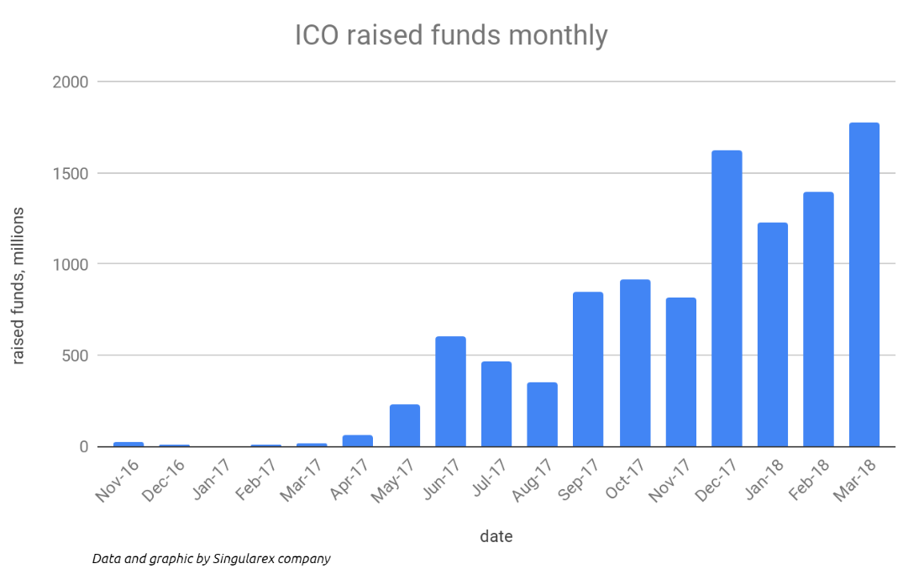924x569 pixels.
Task: Click the 'Data and graphic by Singularex company' caption
Action: (x=211, y=558)
